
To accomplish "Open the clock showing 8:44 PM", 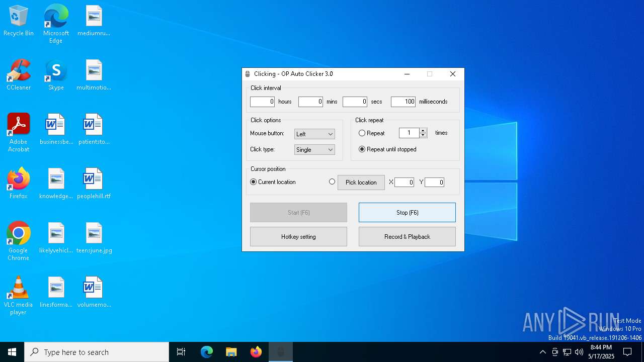I will 601,352.
